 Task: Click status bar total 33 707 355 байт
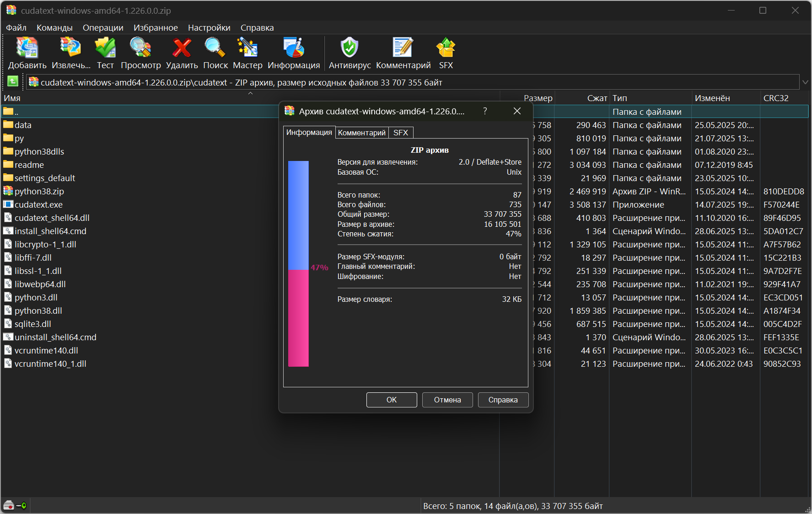coord(572,506)
